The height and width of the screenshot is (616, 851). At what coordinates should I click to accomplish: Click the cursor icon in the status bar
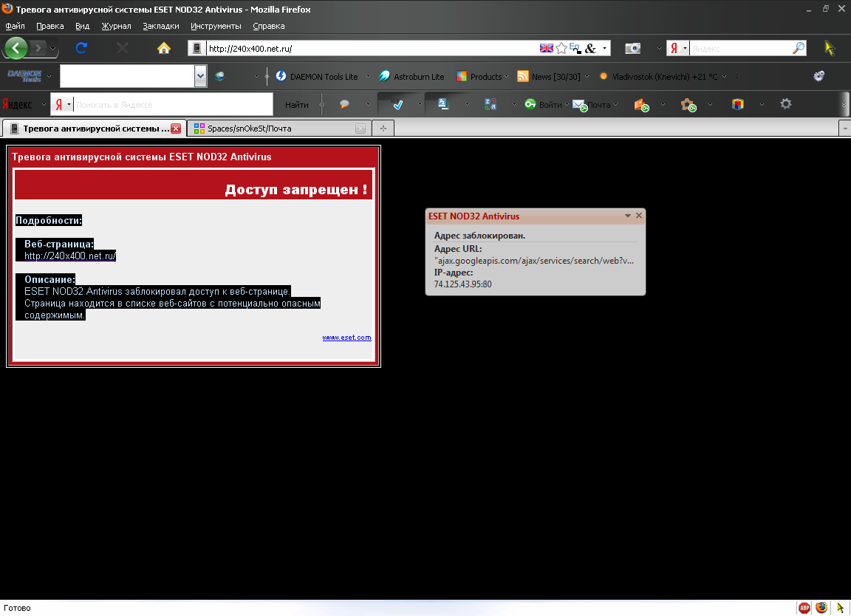click(x=840, y=608)
